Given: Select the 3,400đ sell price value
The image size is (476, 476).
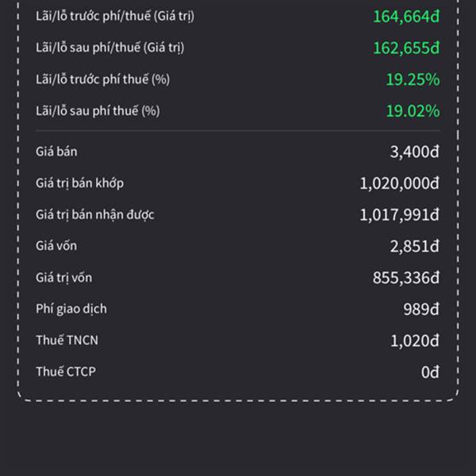Looking at the screenshot, I should pos(414,152).
